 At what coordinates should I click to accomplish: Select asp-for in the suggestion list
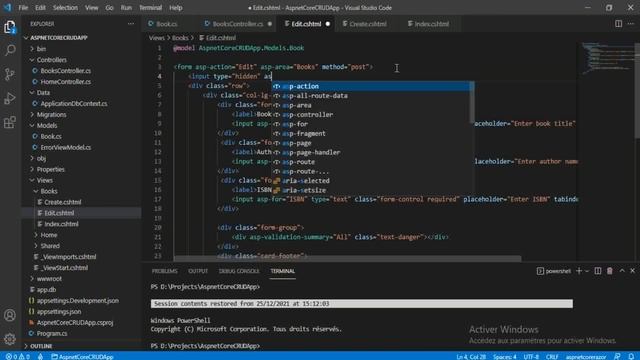371,124
